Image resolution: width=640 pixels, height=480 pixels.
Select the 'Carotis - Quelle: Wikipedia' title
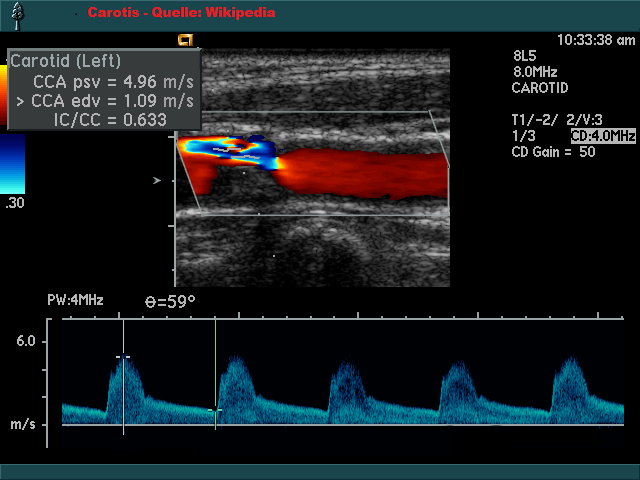pos(181,13)
